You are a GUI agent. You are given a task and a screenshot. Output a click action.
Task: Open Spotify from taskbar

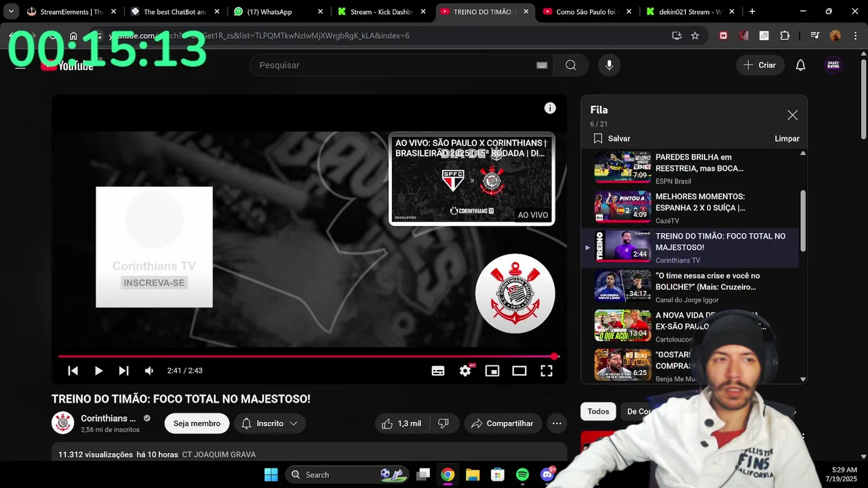pyautogui.click(x=522, y=474)
